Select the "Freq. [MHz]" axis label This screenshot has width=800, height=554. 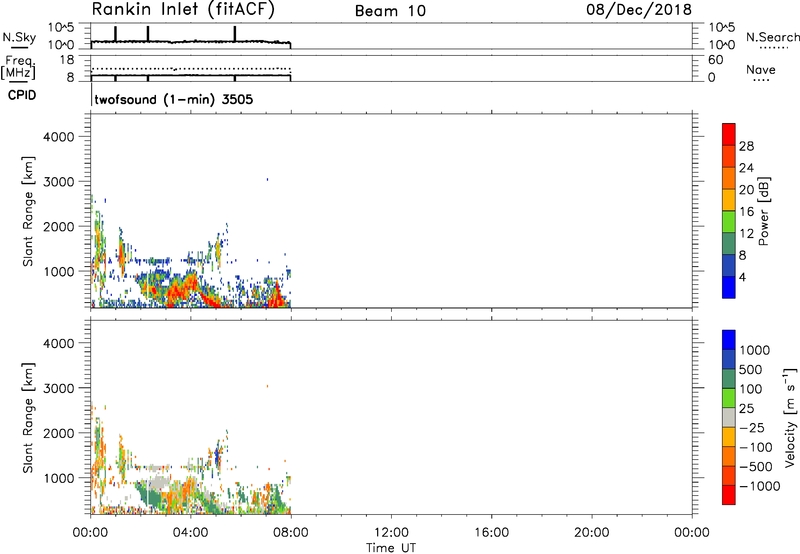point(19,67)
